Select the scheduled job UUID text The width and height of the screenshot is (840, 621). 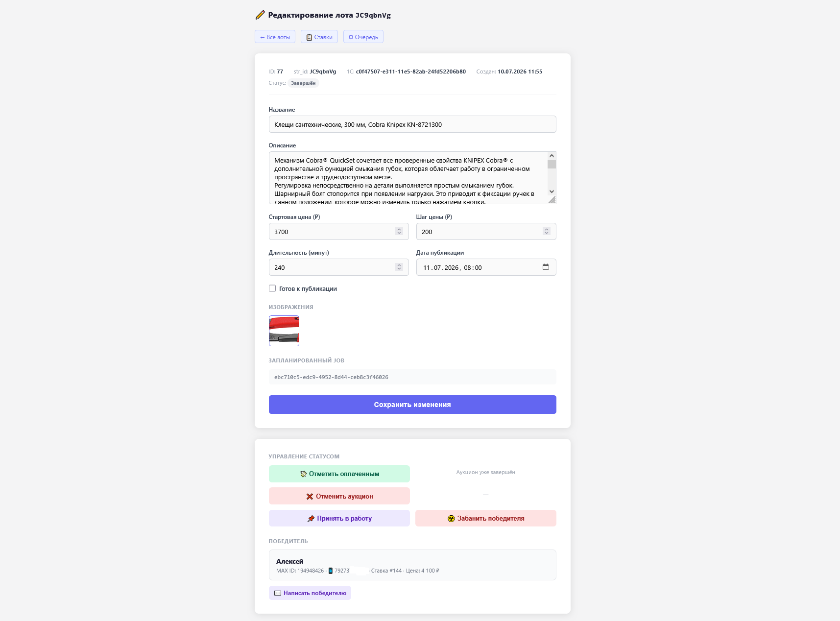click(331, 377)
